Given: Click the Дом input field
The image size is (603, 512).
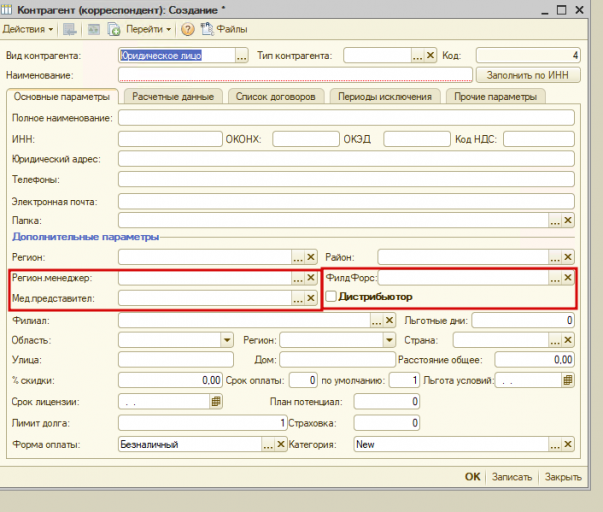Looking at the screenshot, I should 337,360.
